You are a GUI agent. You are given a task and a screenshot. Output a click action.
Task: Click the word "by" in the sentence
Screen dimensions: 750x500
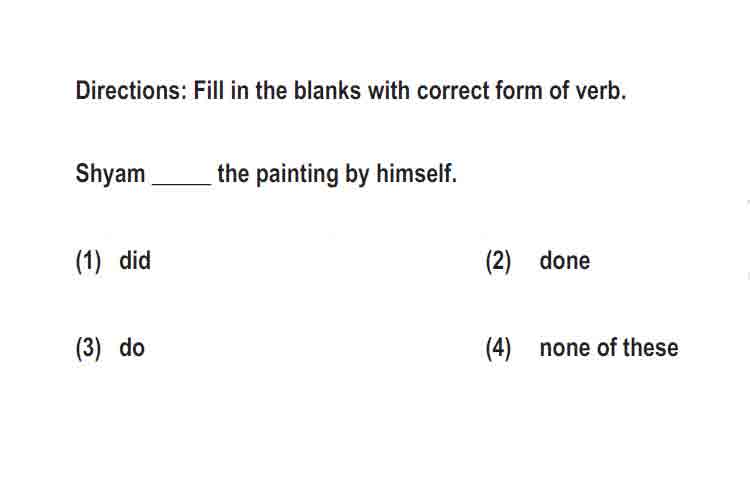click(x=357, y=174)
